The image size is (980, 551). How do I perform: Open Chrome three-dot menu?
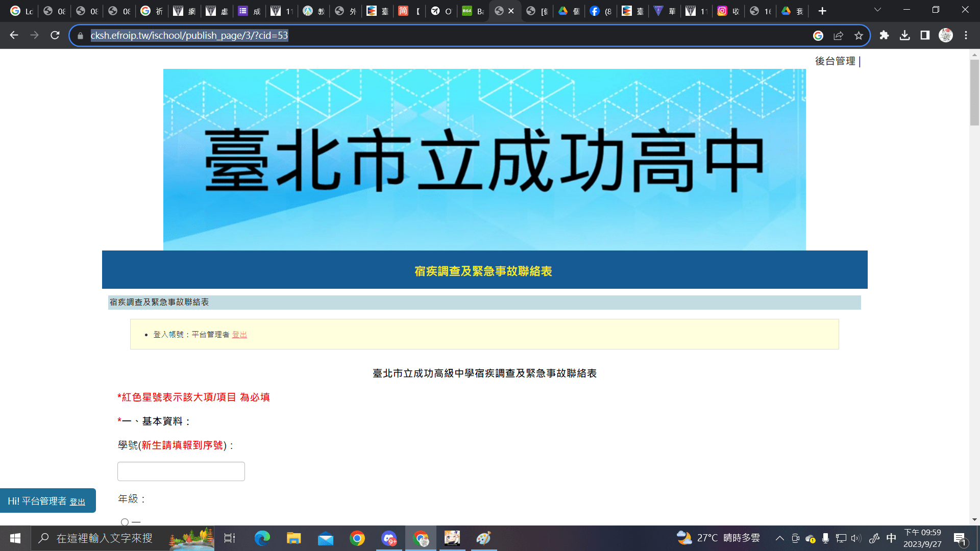click(x=966, y=35)
